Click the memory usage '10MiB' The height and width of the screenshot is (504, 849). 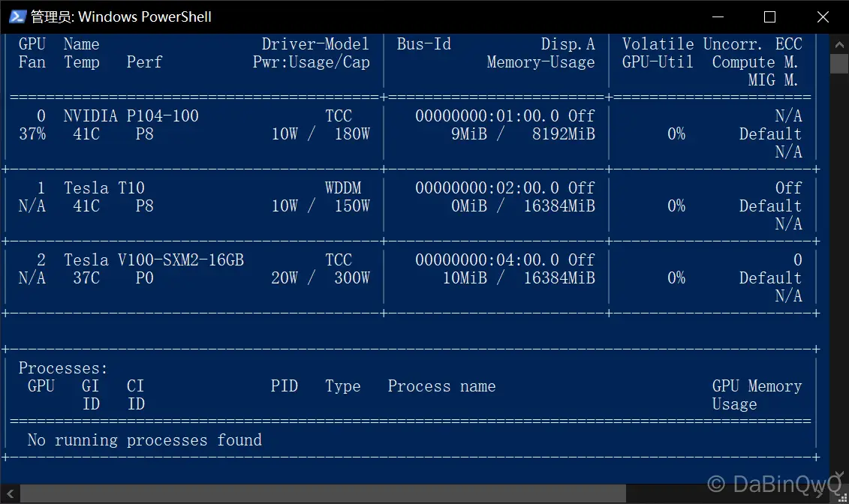[465, 277]
